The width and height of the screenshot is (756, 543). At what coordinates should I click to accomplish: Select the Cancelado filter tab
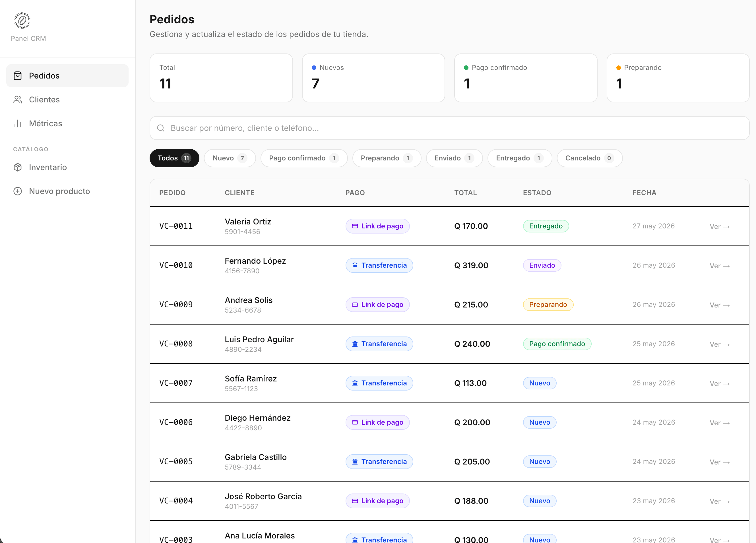(x=590, y=158)
